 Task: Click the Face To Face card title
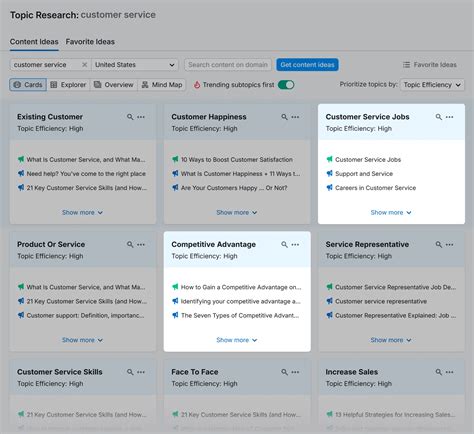[x=195, y=372]
